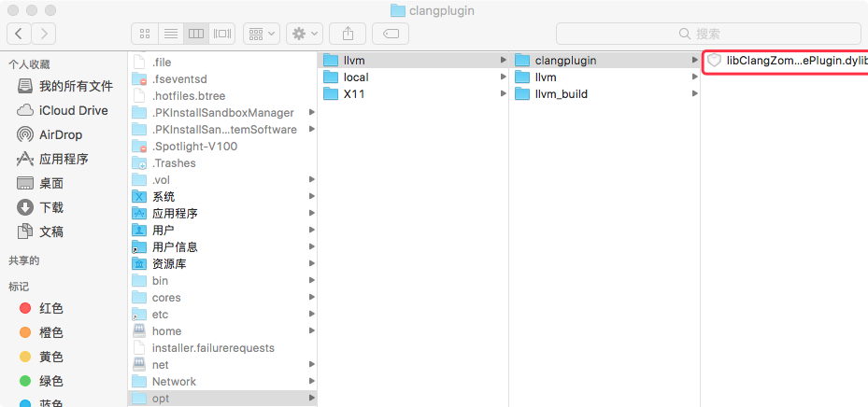The width and height of the screenshot is (868, 407).
Task: Select the .Trashes folder
Action: [222, 163]
